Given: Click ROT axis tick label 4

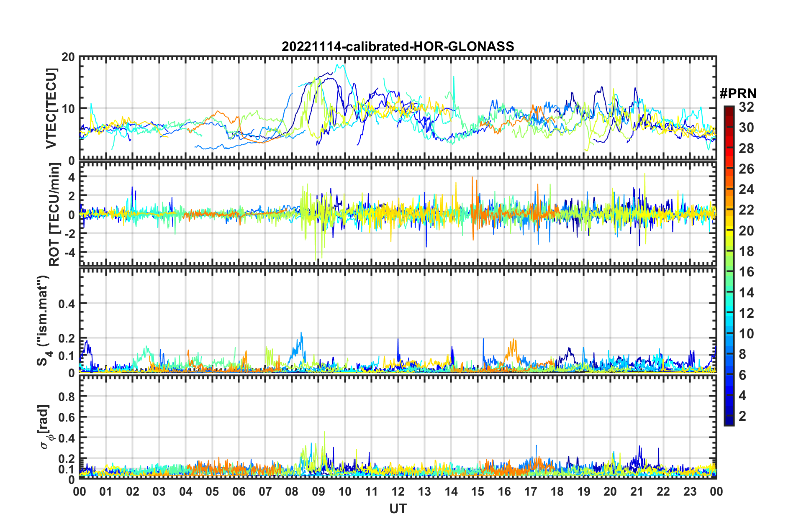Looking at the screenshot, I should coord(72,177).
